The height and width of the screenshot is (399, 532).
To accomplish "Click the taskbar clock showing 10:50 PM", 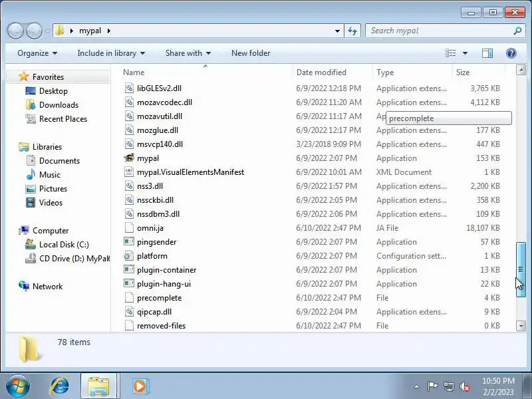I will click(498, 386).
